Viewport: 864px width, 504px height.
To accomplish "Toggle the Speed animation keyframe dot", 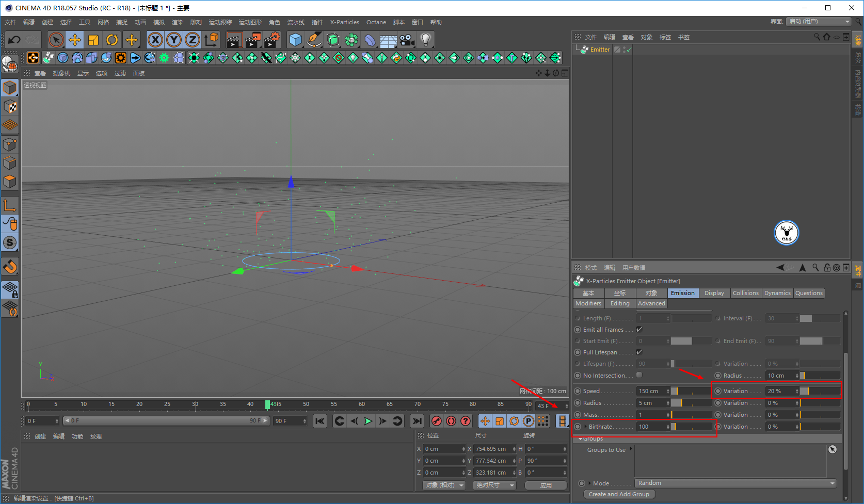I will (578, 391).
